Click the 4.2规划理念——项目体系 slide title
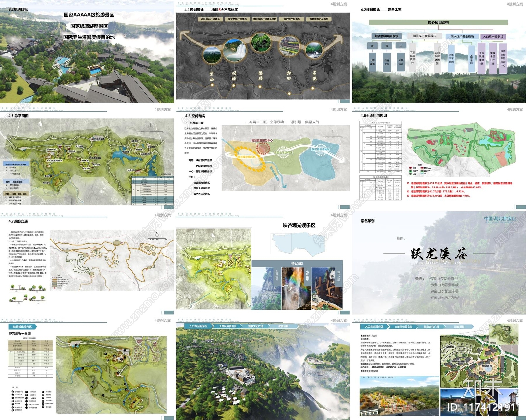This screenshot has width=526, height=420. (381, 10)
